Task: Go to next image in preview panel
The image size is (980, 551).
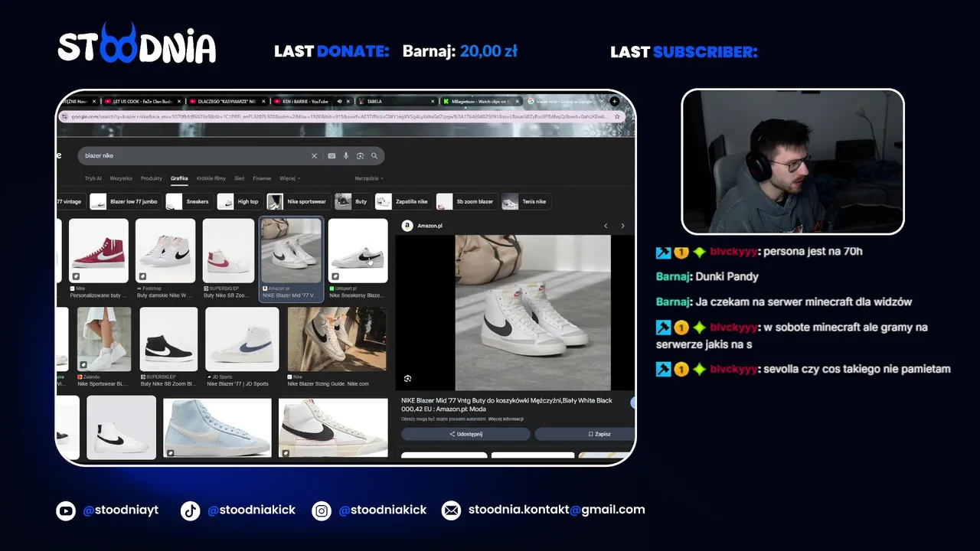Action: 622,226
